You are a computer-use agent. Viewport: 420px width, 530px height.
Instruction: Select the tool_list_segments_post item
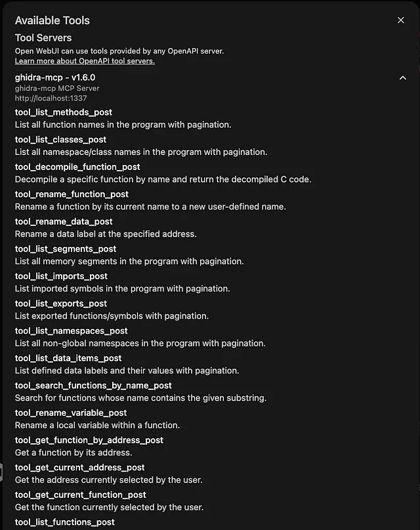66,249
